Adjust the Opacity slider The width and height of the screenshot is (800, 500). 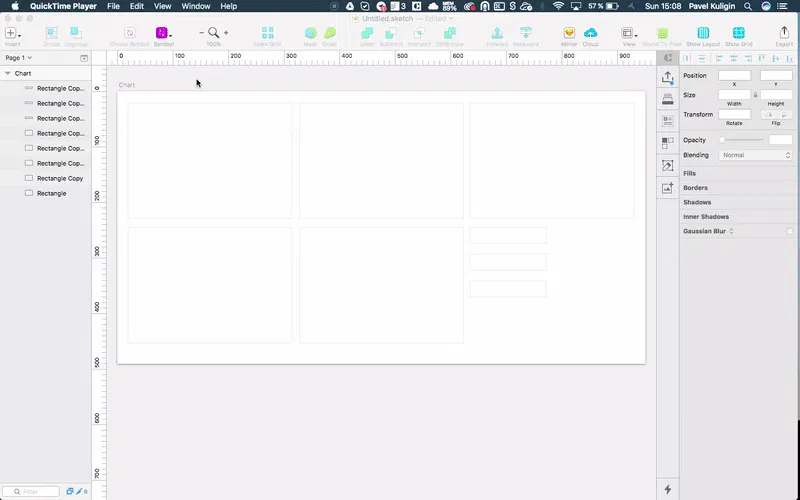pos(742,140)
